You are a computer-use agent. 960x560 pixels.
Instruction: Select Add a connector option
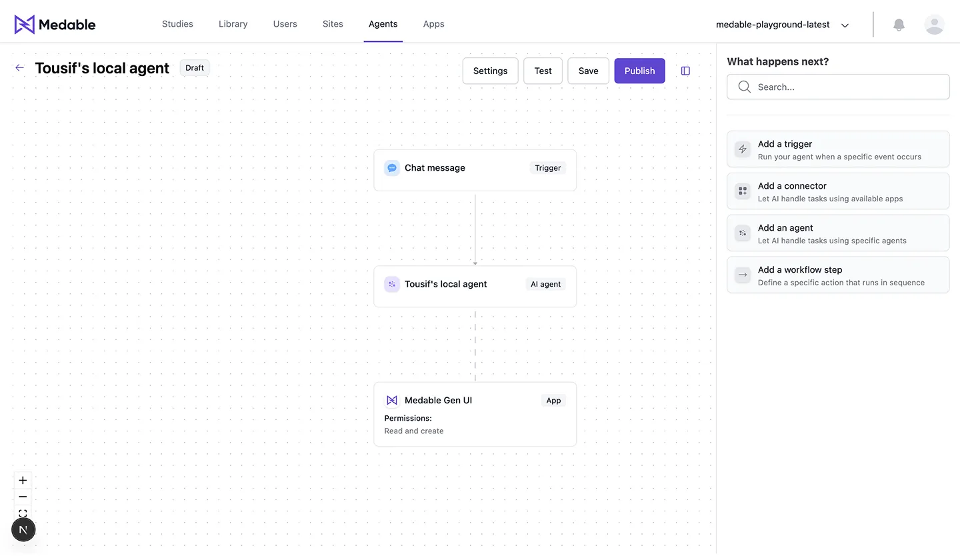(x=838, y=191)
